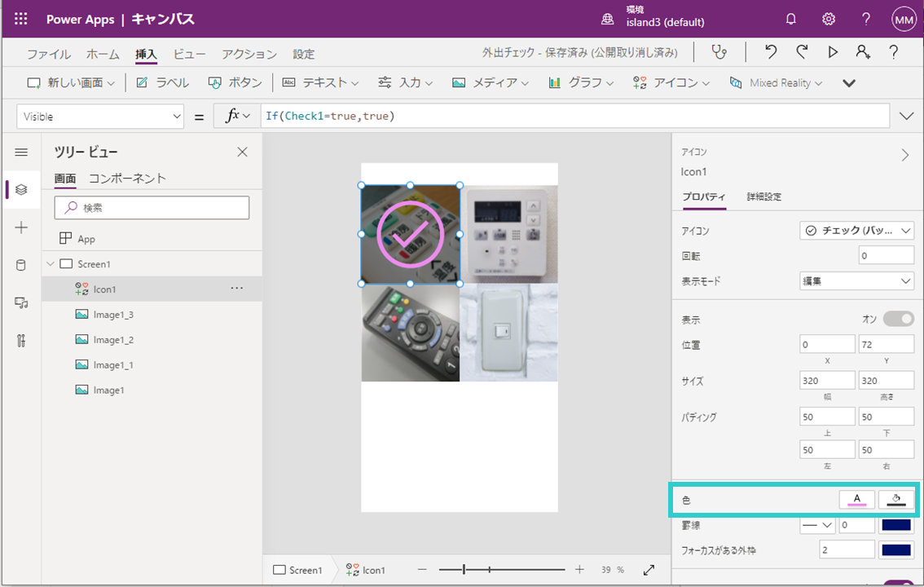Open the ファイル menu
Image resolution: width=924 pixels, height=587 pixels.
[x=49, y=55]
